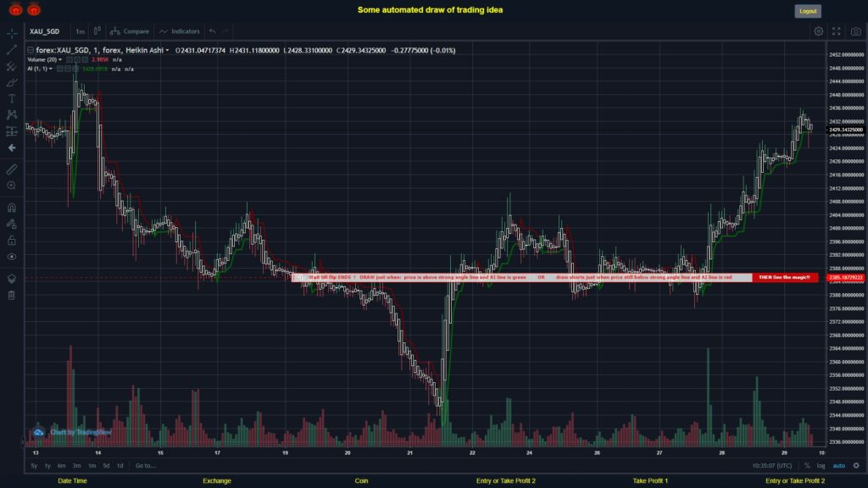Click the Date Time column header

73,481
